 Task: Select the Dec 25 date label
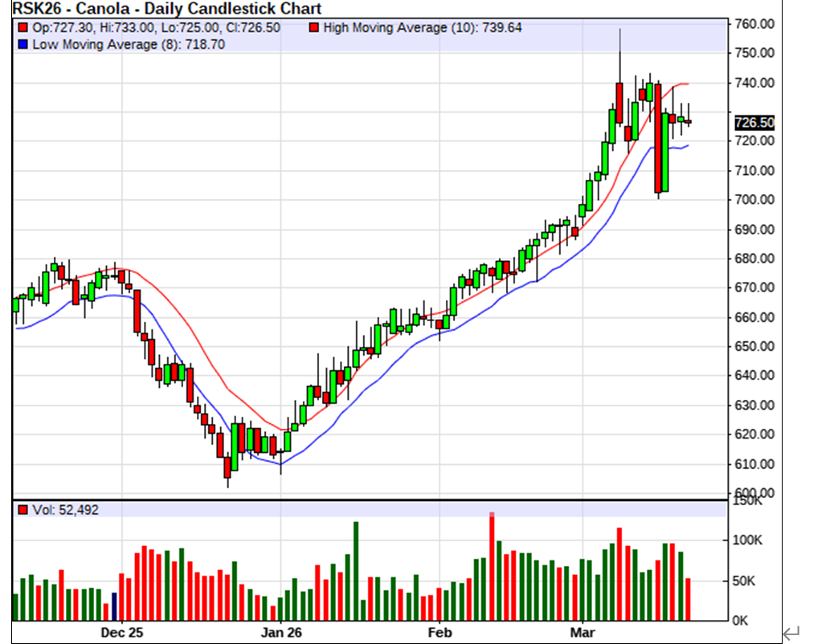pos(122,632)
